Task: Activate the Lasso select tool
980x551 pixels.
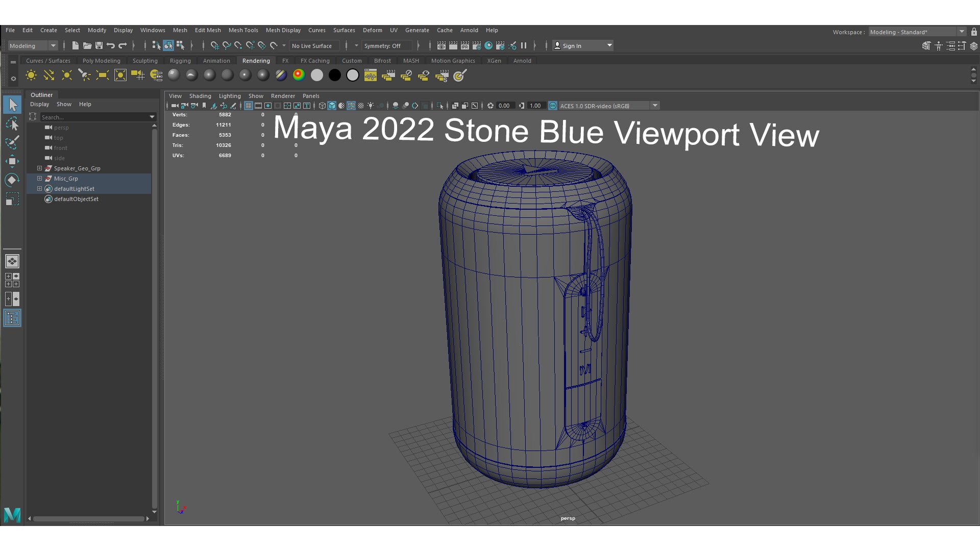Action: [x=12, y=123]
